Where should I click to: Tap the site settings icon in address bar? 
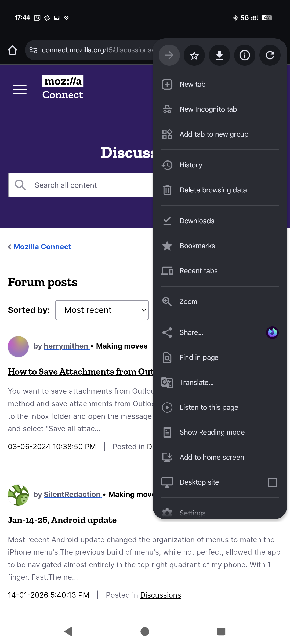pos(33,50)
